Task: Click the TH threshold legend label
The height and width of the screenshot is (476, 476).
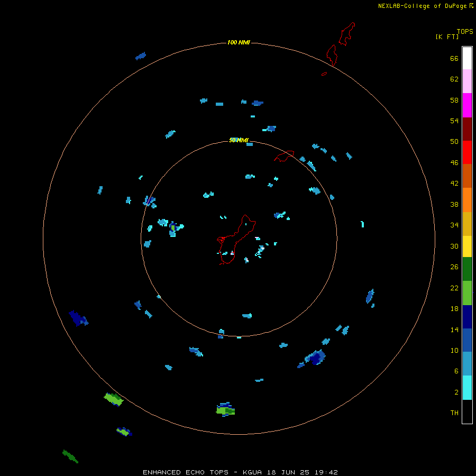Action: pyautogui.click(x=454, y=413)
